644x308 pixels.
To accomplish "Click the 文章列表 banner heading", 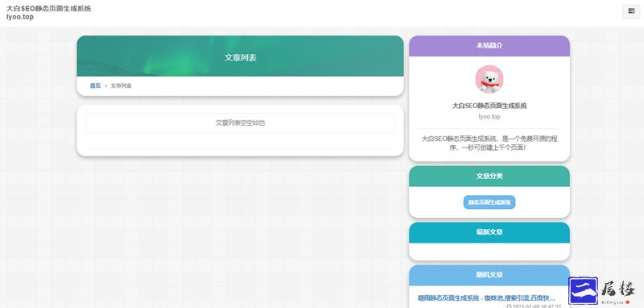I will pos(240,57).
